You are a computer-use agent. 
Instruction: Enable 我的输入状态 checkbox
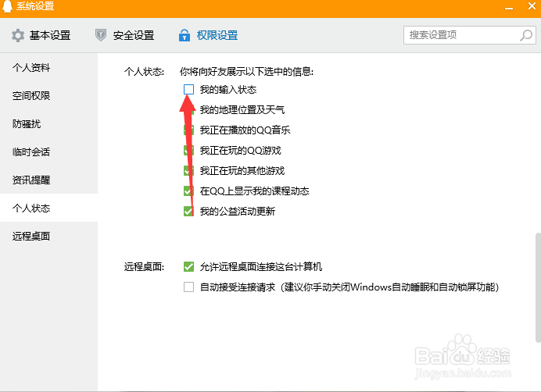point(188,89)
